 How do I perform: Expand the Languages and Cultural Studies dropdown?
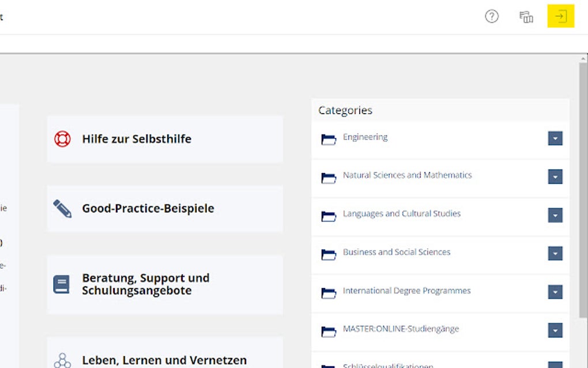(x=554, y=215)
